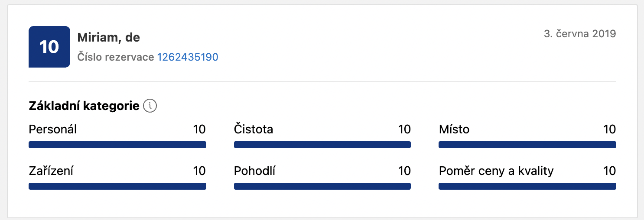Click the Zařízení category label

51,171
